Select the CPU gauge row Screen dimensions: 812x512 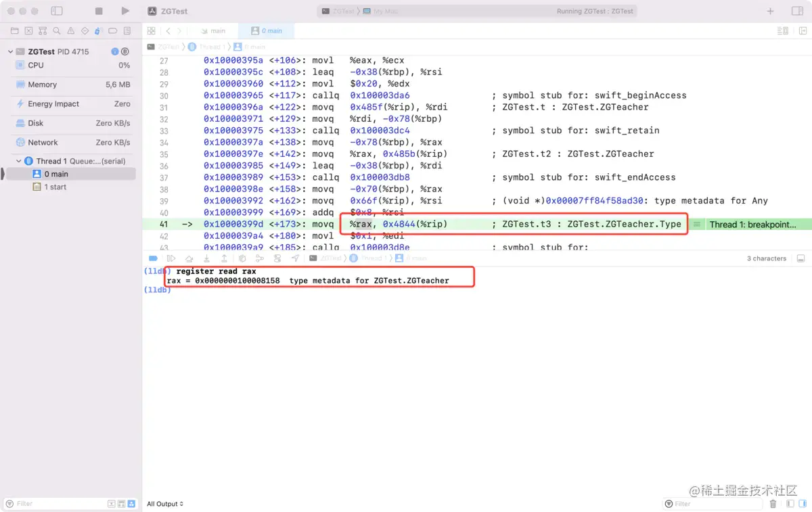click(71, 66)
